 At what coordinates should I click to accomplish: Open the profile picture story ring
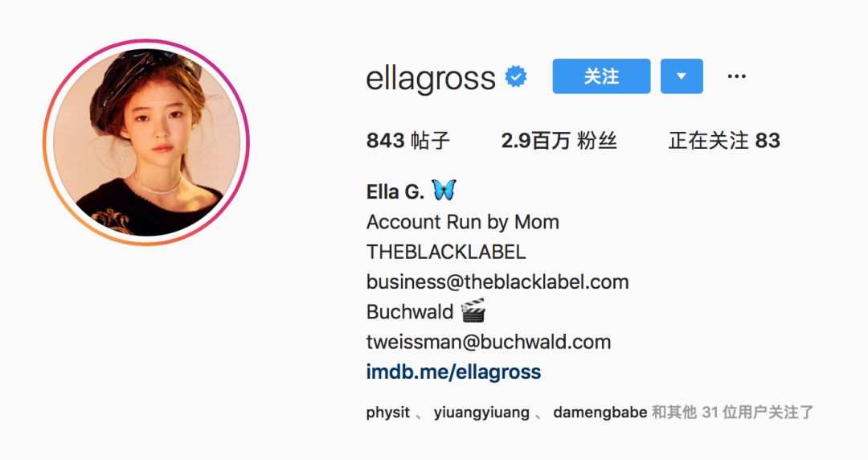coord(146,142)
